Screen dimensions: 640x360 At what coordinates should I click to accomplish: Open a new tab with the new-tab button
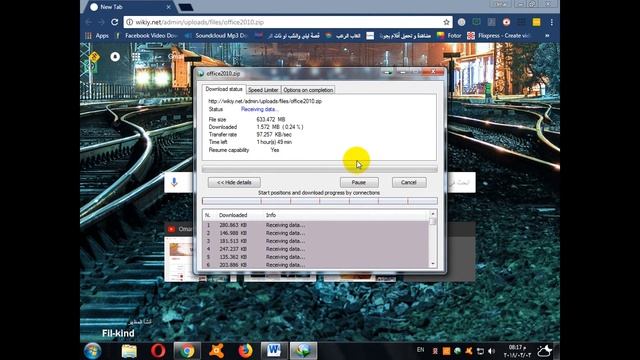tap(186, 7)
